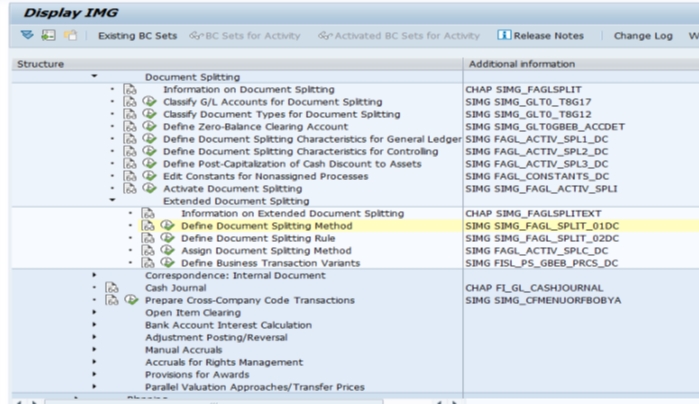
Task: Open documentation icon for Define Zero-Balance Clearing Account
Action: (130, 126)
